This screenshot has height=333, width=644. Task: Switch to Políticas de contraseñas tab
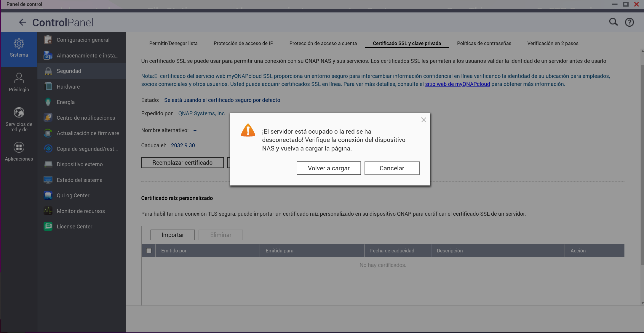pyautogui.click(x=484, y=43)
